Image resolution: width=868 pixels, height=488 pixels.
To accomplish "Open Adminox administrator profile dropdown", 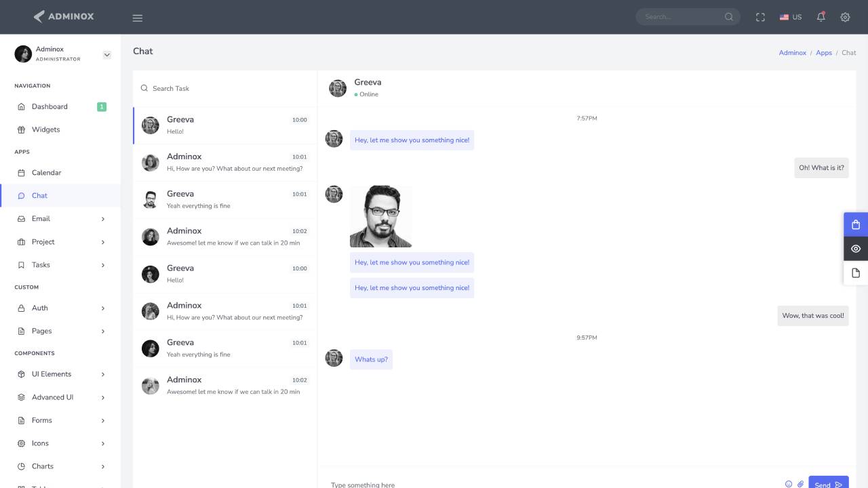I will pos(106,55).
